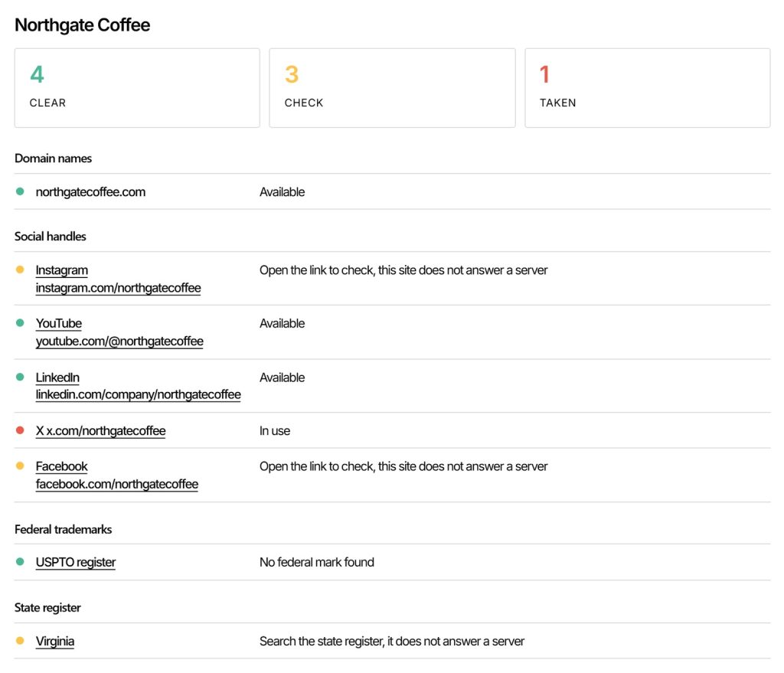This screenshot has height=673, width=784.
Task: Visit linkedin.com/company/northgatecoffee URL
Action: [x=138, y=394]
